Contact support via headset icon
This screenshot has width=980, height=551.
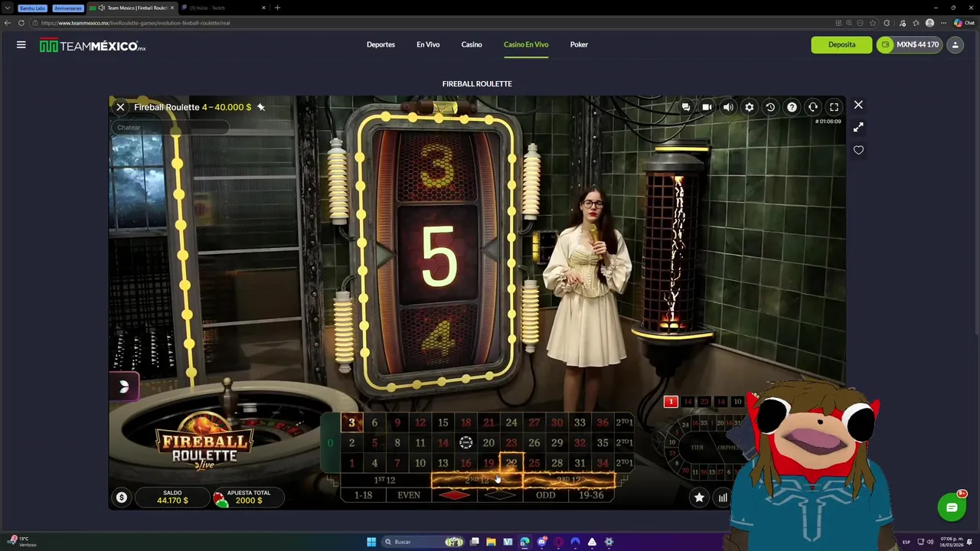coord(813,107)
